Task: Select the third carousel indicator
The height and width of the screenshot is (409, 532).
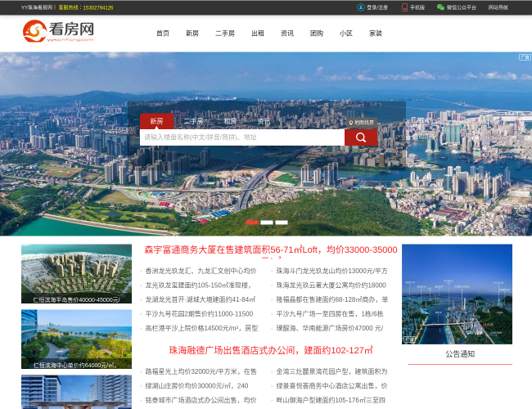Action: coord(282,222)
